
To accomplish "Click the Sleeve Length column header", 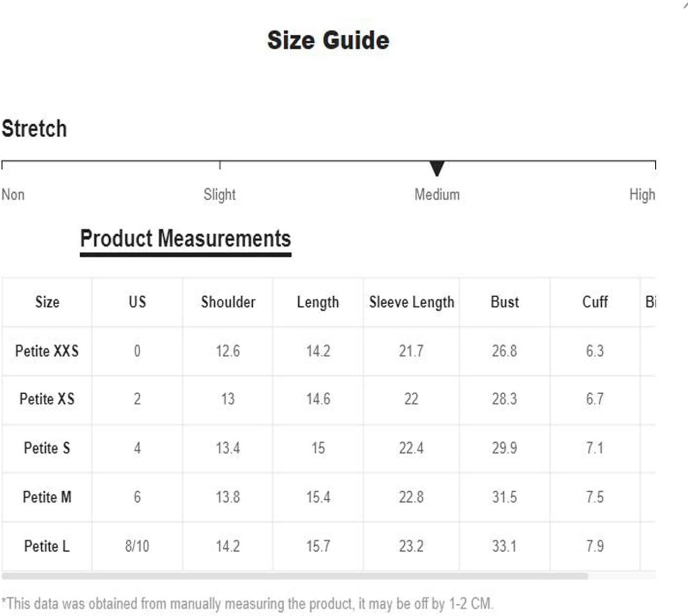I will pyautogui.click(x=412, y=302).
